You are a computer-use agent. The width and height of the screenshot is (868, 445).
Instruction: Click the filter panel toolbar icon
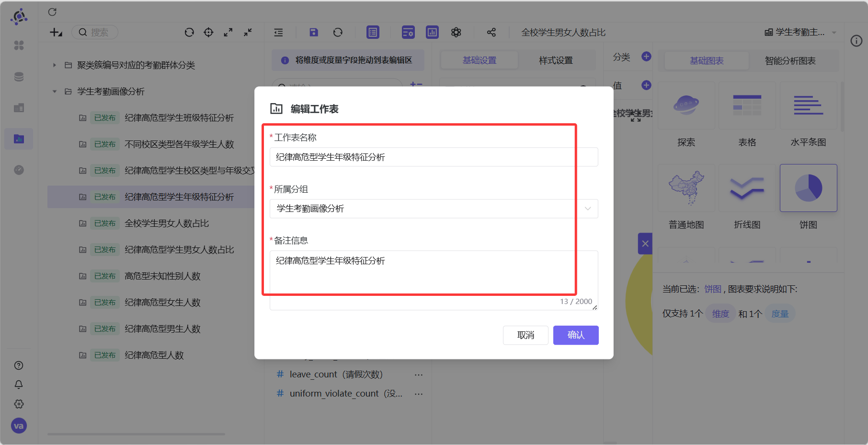click(x=408, y=32)
